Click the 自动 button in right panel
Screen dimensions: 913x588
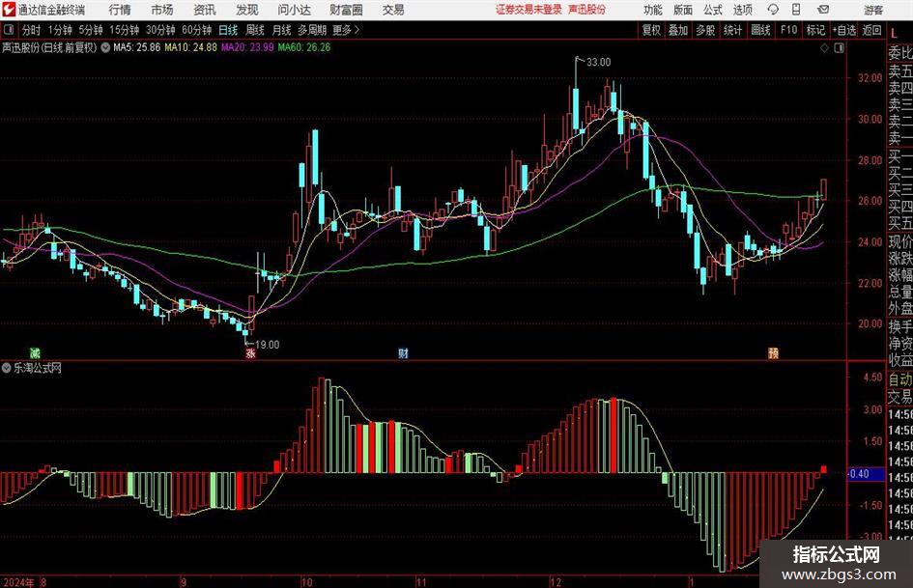pos(900,379)
